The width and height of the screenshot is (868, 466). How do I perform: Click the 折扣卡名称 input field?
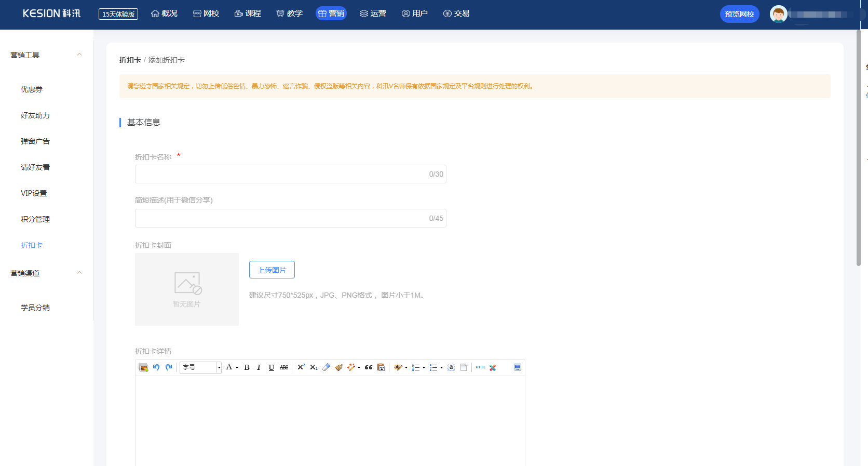280,174
